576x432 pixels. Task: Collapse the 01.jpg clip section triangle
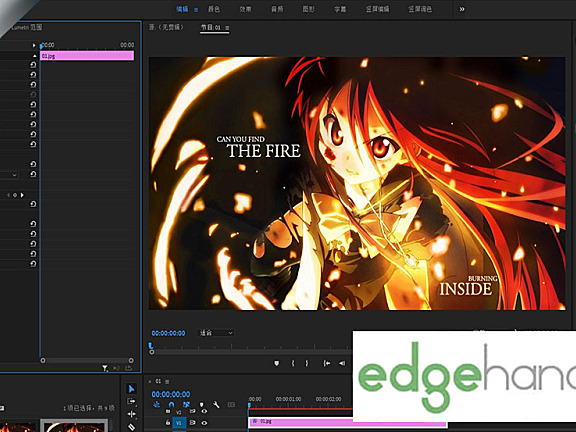click(x=35, y=56)
